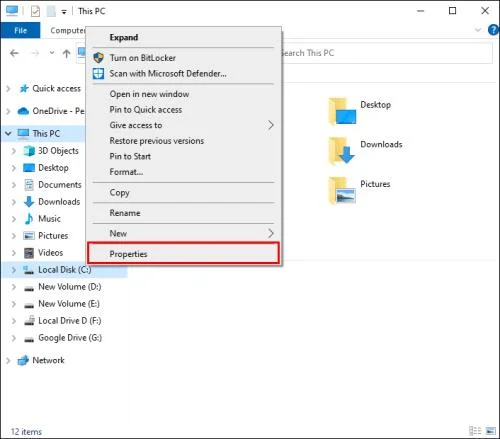Expand the ribbon with the chevron
Viewport: 500px width, 439px height.
coord(478,30)
